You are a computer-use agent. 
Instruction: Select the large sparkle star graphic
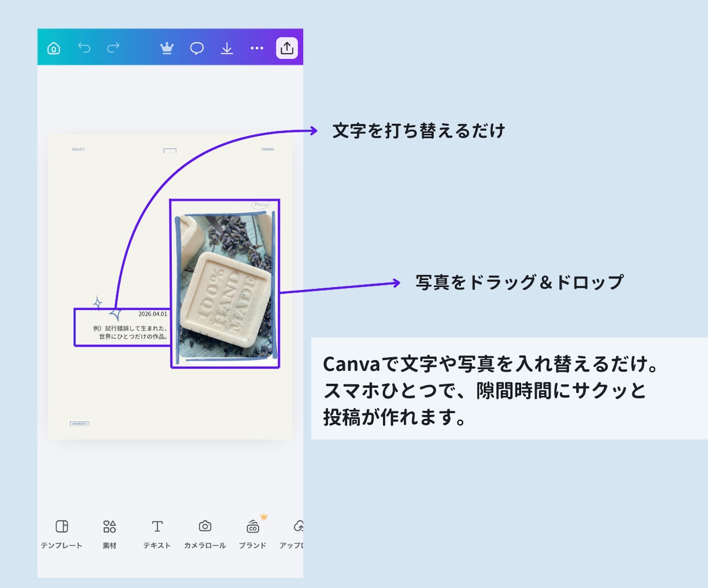pyautogui.click(x=115, y=314)
